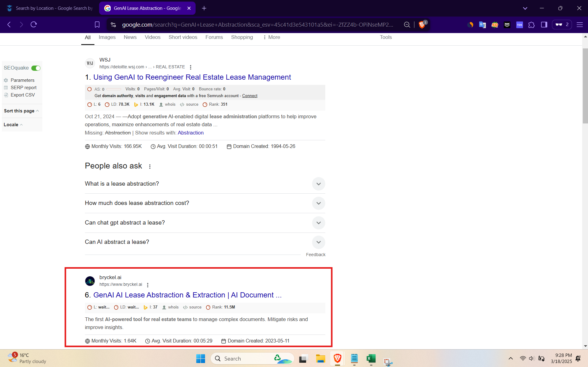Open the bryckel.ai GenAI Lease Abstraction result

(x=187, y=295)
